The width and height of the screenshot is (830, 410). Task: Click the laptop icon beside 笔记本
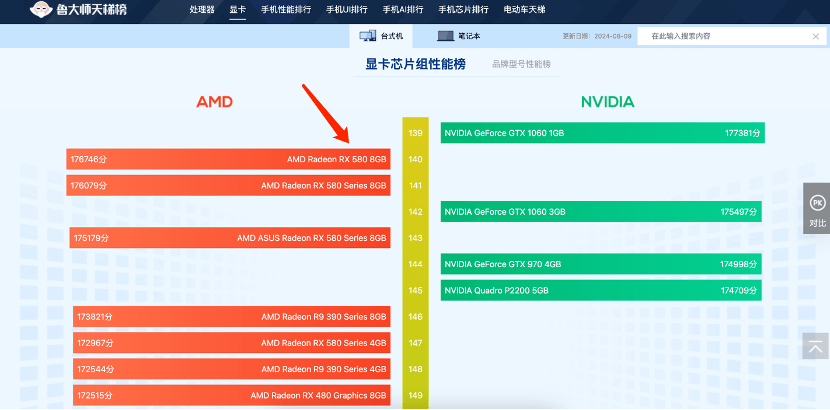(445, 36)
